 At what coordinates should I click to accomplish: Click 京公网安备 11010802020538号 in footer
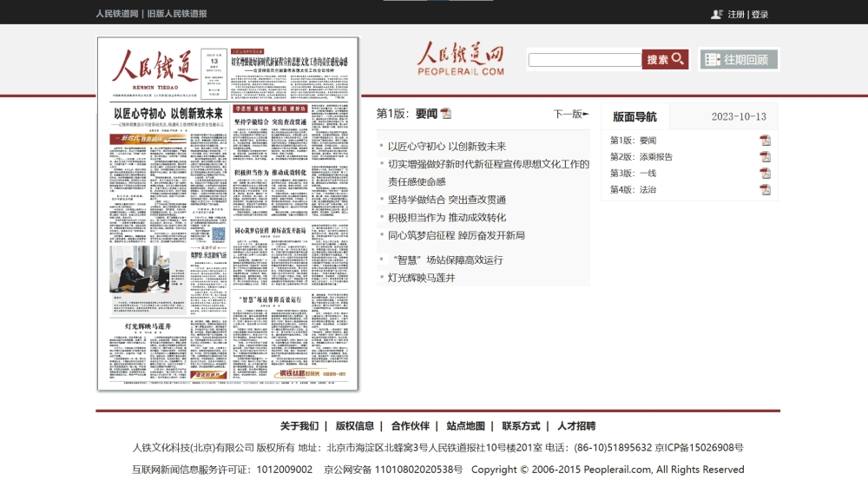point(393,470)
